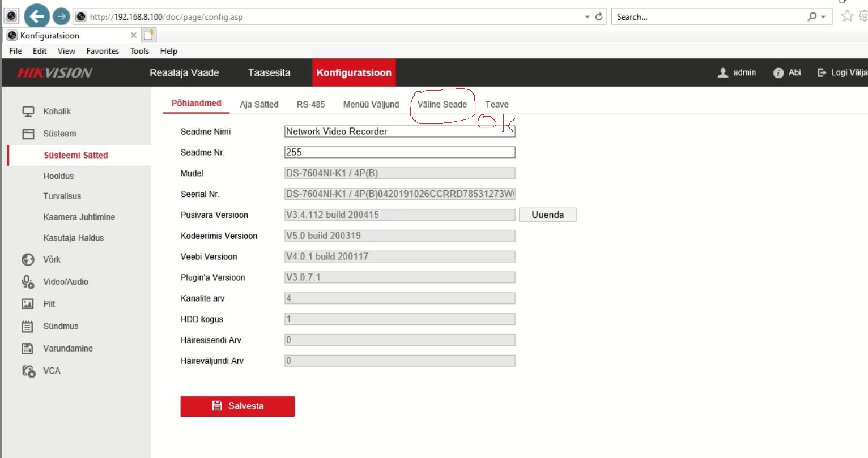This screenshot has width=868, height=458.
Task: Click the Video/Audio microphone icon
Action: click(x=28, y=281)
